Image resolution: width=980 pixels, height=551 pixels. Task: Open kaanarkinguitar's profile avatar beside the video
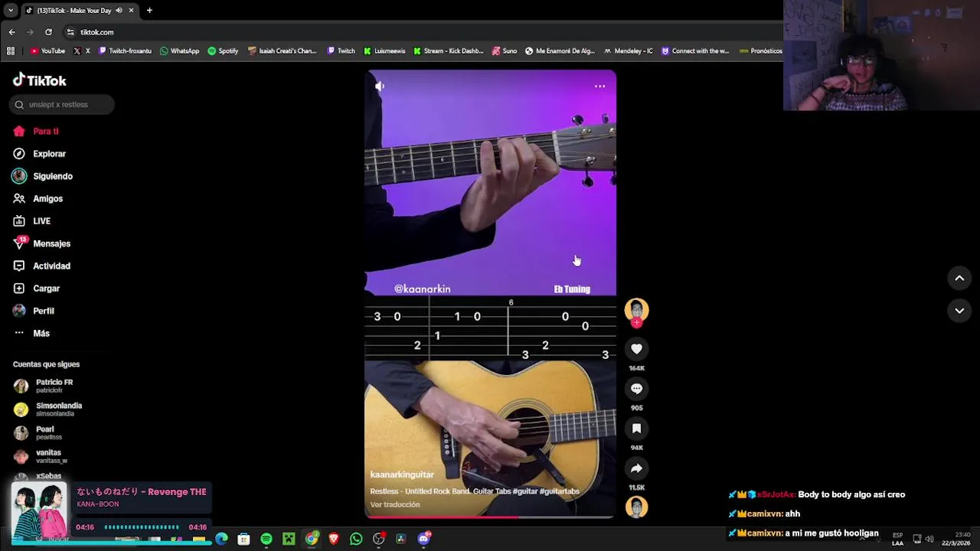pyautogui.click(x=636, y=310)
